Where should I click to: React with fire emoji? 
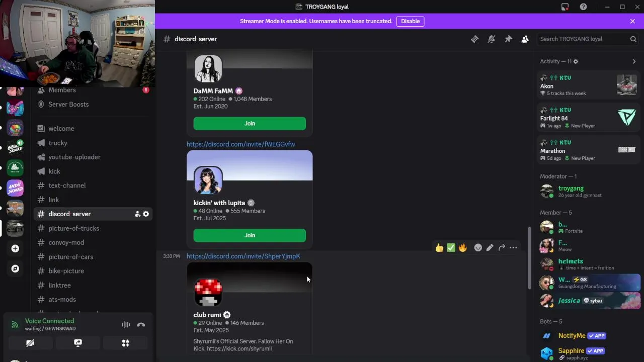click(x=462, y=248)
